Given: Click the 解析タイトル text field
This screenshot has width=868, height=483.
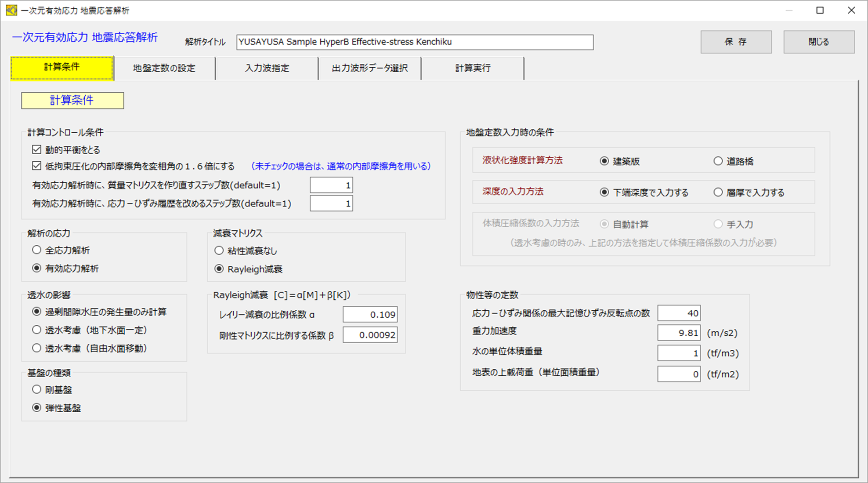Looking at the screenshot, I should tap(415, 42).
